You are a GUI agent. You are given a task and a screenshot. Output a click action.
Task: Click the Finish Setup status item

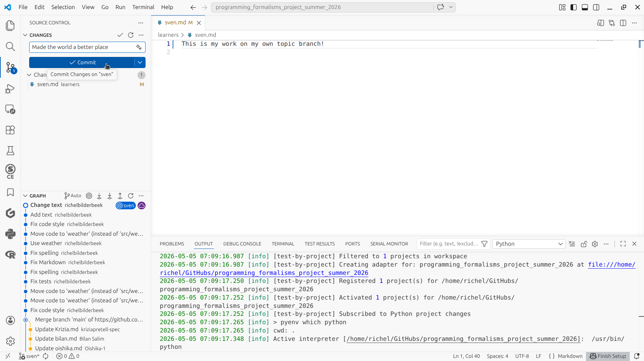click(x=608, y=356)
